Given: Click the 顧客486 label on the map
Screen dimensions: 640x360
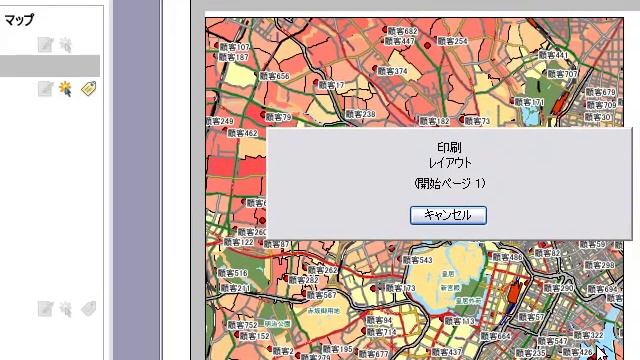Looking at the screenshot, I should (507, 257).
